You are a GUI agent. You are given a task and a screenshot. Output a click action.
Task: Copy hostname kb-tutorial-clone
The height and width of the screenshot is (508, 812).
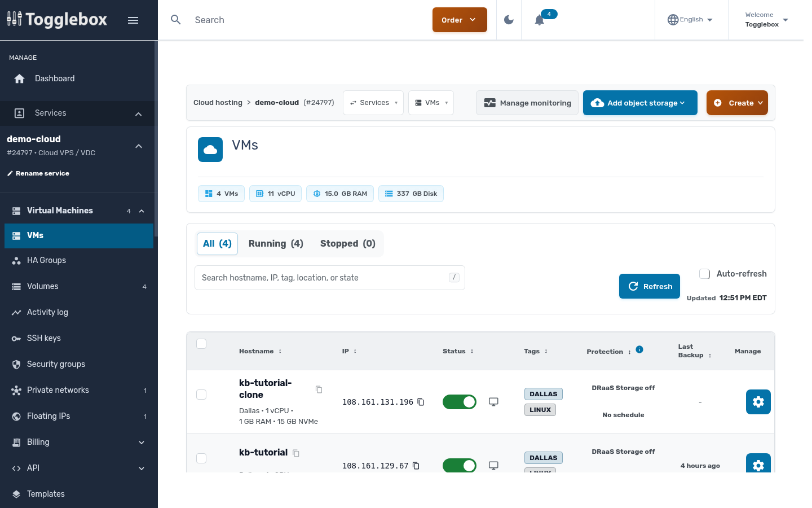click(319, 389)
